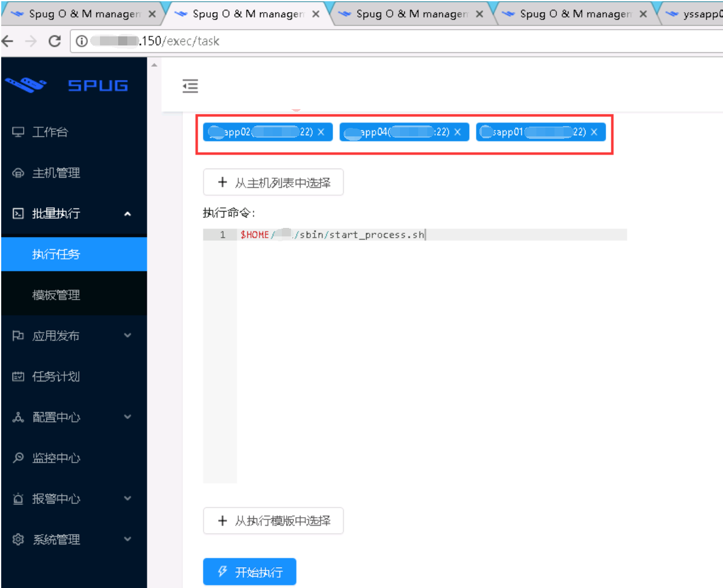Reload the page with refresh icon
Viewport: 723px width, 588px height.
tap(55, 41)
